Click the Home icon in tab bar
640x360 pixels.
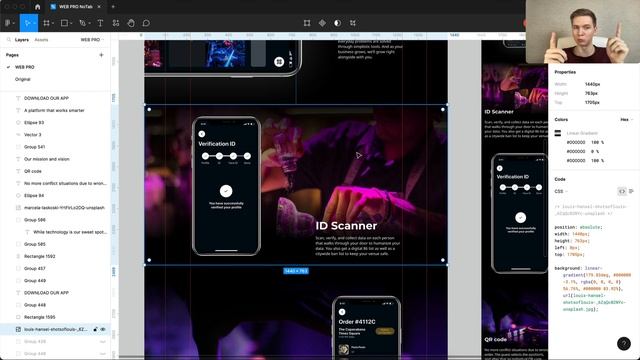click(x=38, y=7)
